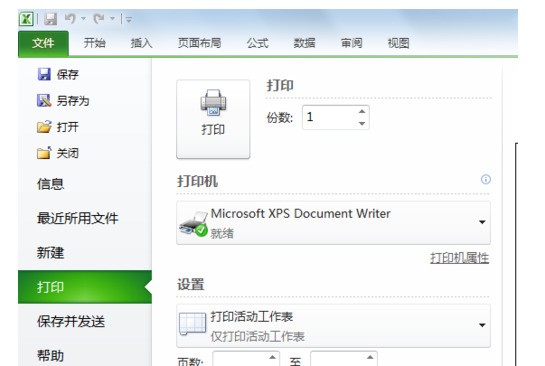Switch to the 视图 (View) tab
The height and width of the screenshot is (366, 545).
(x=398, y=43)
